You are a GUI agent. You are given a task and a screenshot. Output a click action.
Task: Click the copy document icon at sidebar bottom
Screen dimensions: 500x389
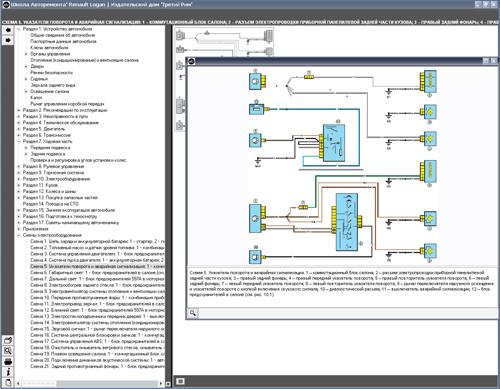[x=8, y=382]
